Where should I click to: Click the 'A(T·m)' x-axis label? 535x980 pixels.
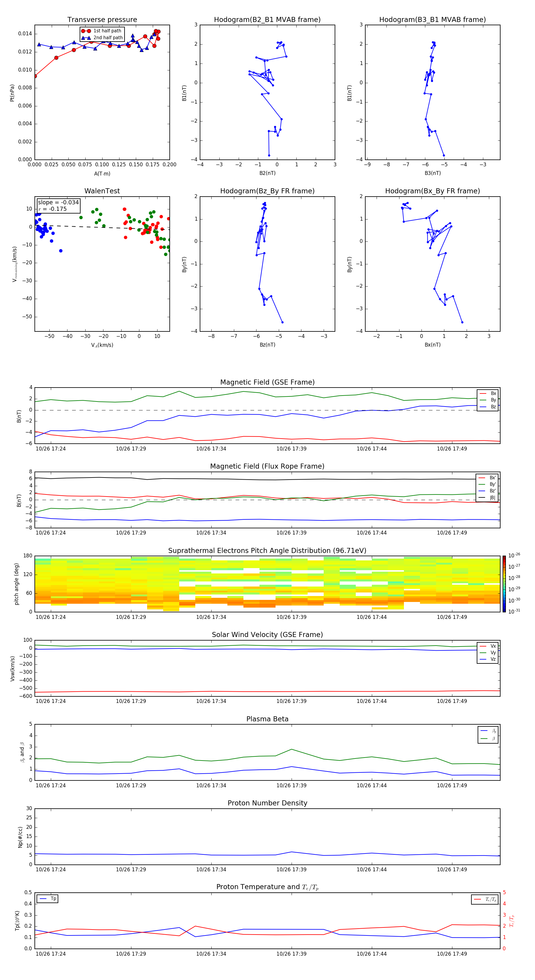[x=102, y=174]
